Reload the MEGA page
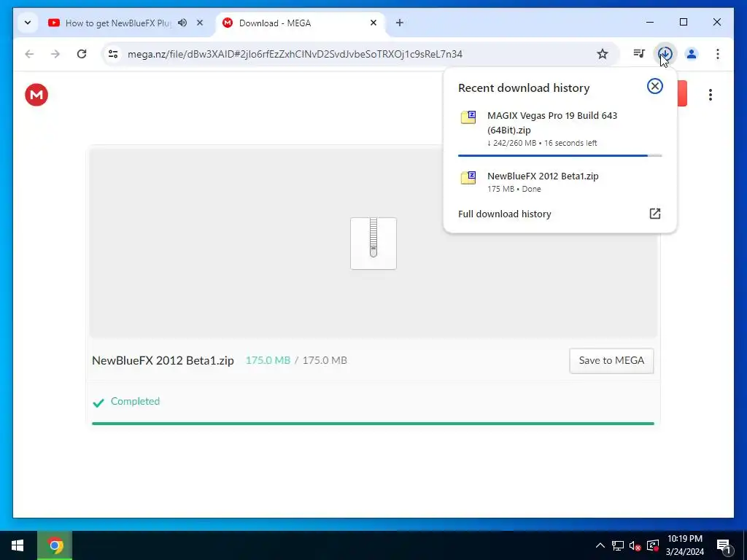Viewport: 747px width, 560px height. (82, 54)
